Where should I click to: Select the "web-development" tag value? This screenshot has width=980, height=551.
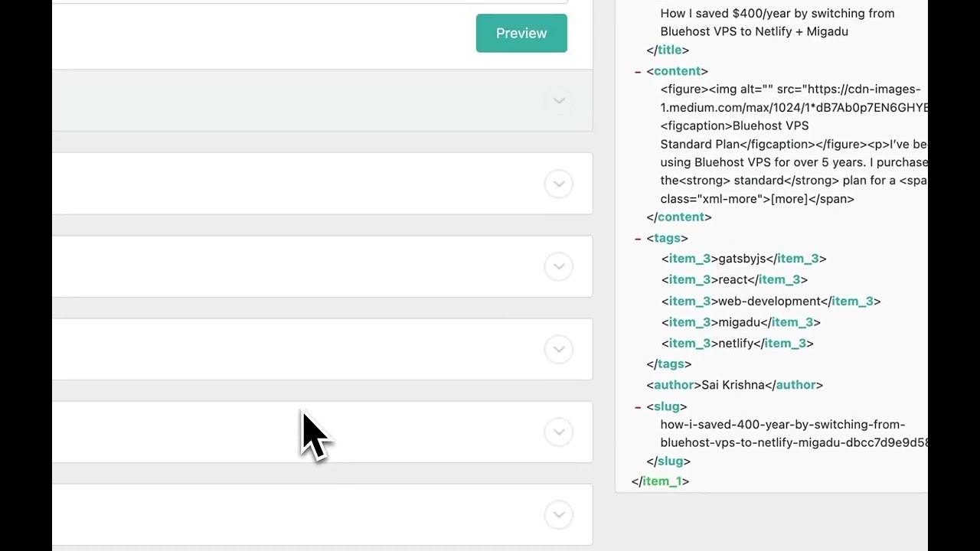(x=769, y=302)
